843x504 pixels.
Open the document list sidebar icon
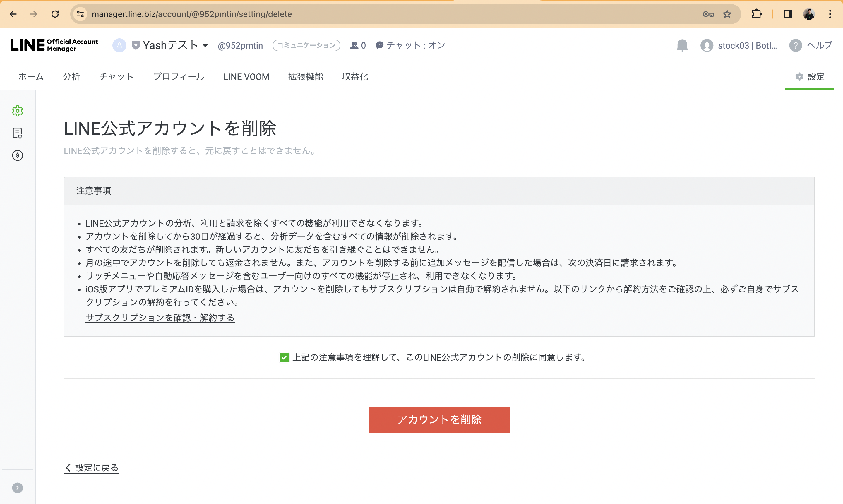pos(17,133)
